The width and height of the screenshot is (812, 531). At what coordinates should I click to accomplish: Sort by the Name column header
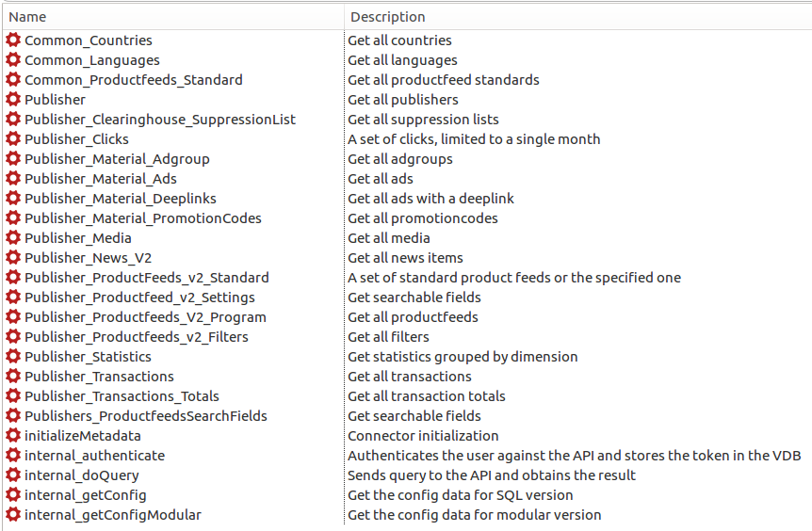point(27,17)
